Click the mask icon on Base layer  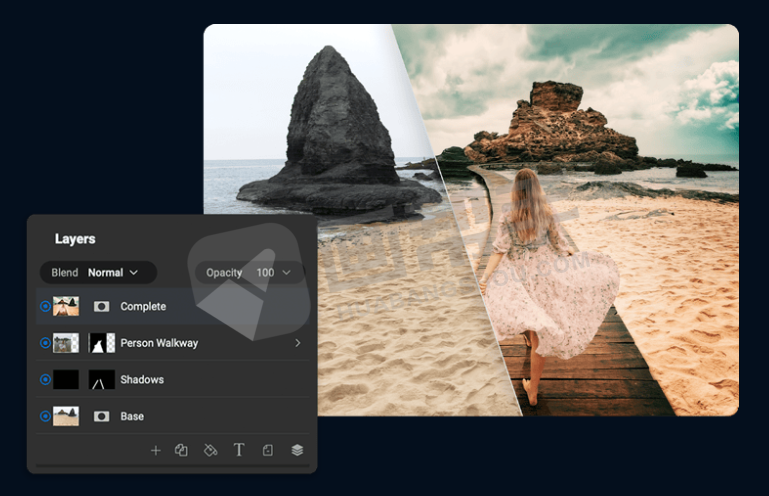pyautogui.click(x=101, y=416)
